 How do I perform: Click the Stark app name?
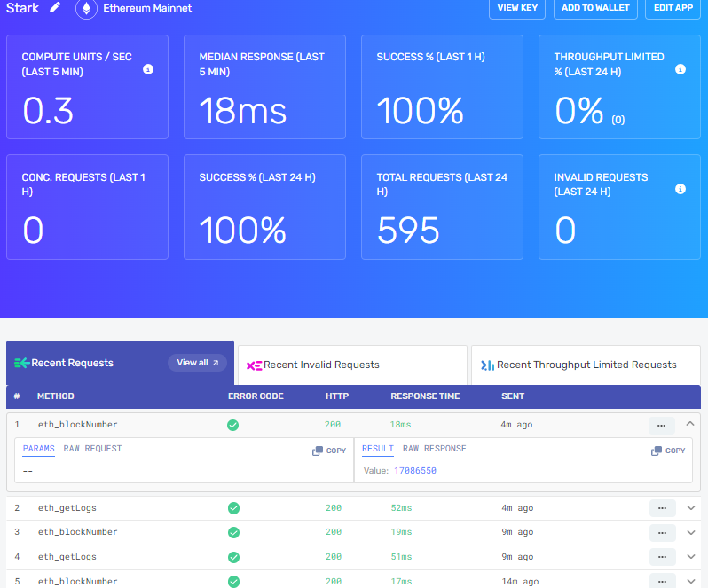22,8
